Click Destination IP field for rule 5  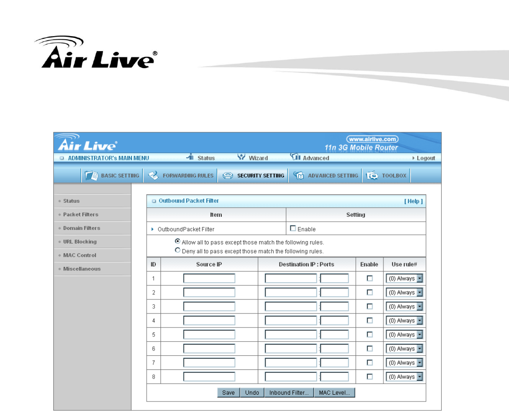point(290,335)
